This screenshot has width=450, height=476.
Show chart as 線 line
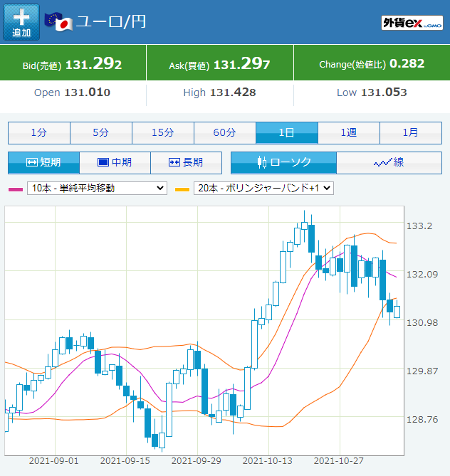pos(389,163)
